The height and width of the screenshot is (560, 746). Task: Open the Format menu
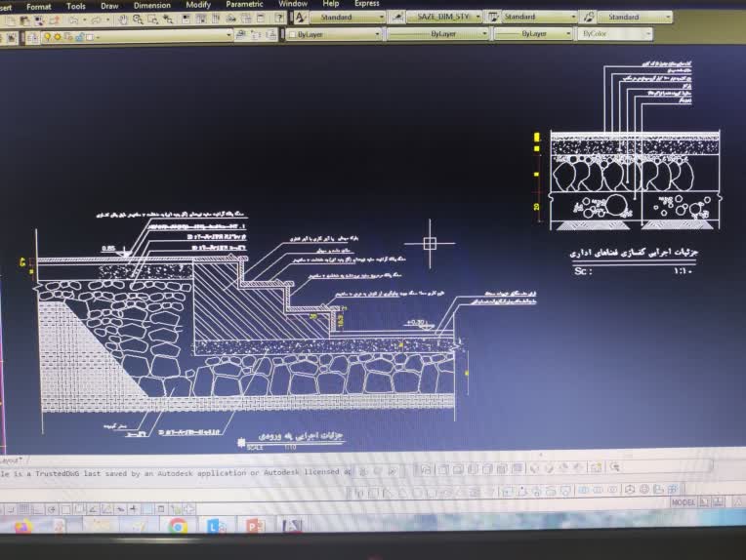(38, 7)
